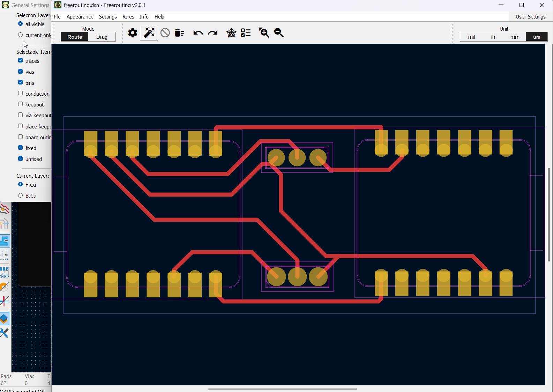Switch to Drag mode
This screenshot has height=392, width=553.
[x=102, y=37]
